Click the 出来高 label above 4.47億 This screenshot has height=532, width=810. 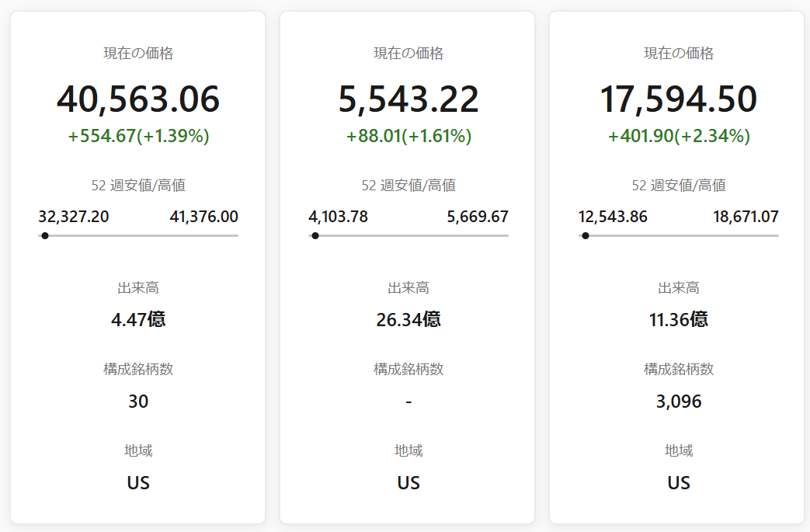pyautogui.click(x=138, y=287)
